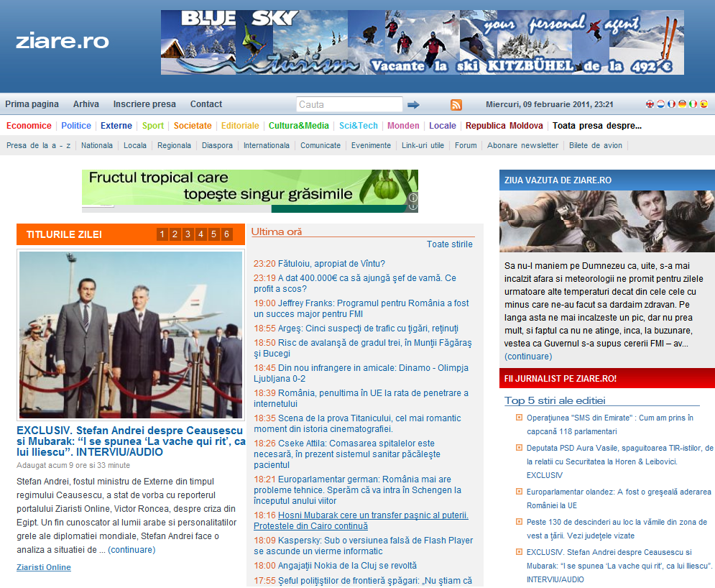Select the Editoriale category
715x588 pixels.
point(240,126)
